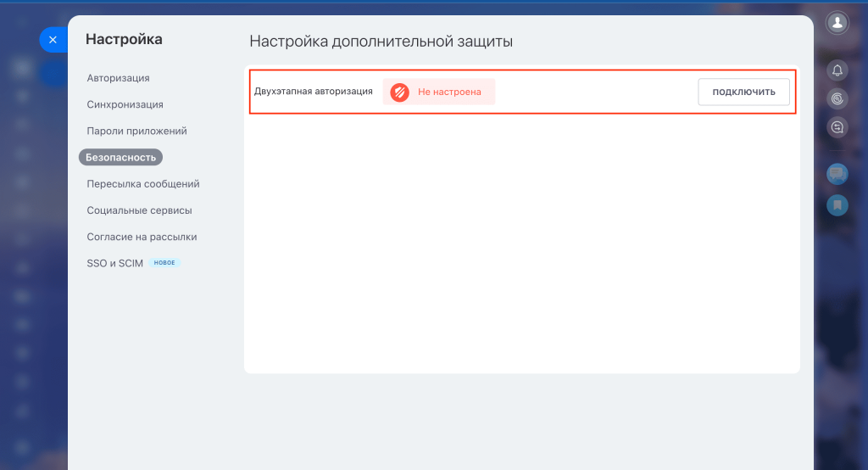This screenshot has width=868, height=470.
Task: Go to Пароли приложений section
Action: coord(136,131)
